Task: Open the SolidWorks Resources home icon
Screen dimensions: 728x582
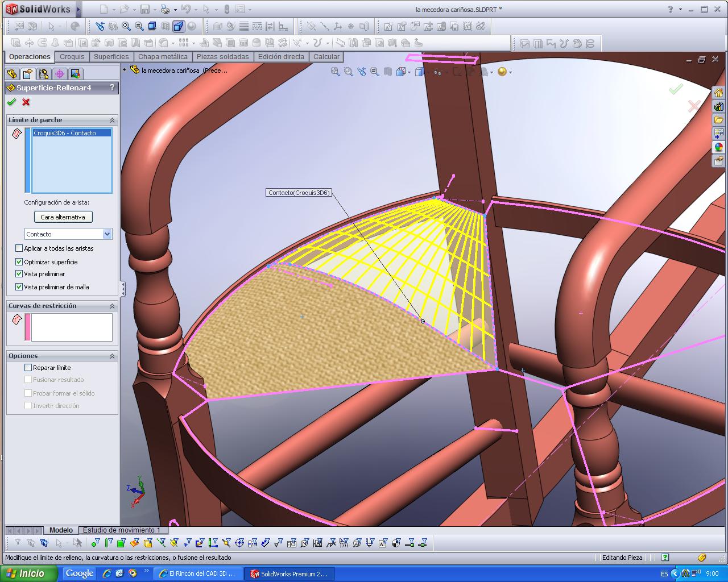Action: click(719, 93)
